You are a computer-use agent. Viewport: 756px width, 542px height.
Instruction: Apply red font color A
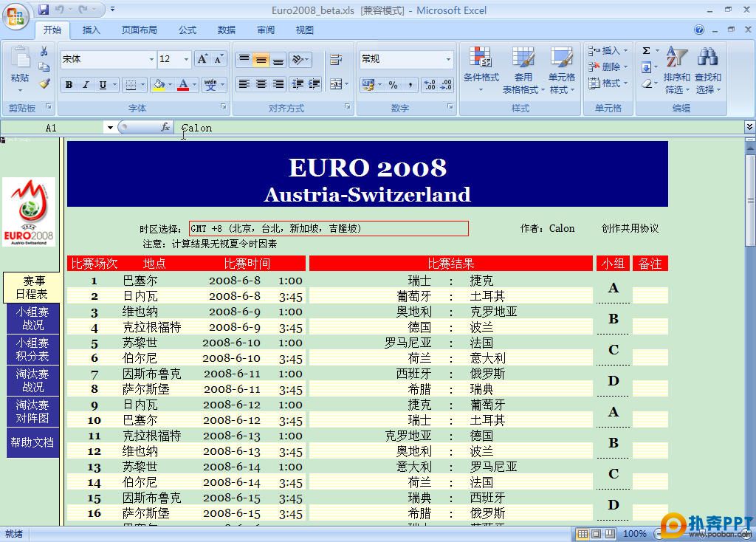183,85
